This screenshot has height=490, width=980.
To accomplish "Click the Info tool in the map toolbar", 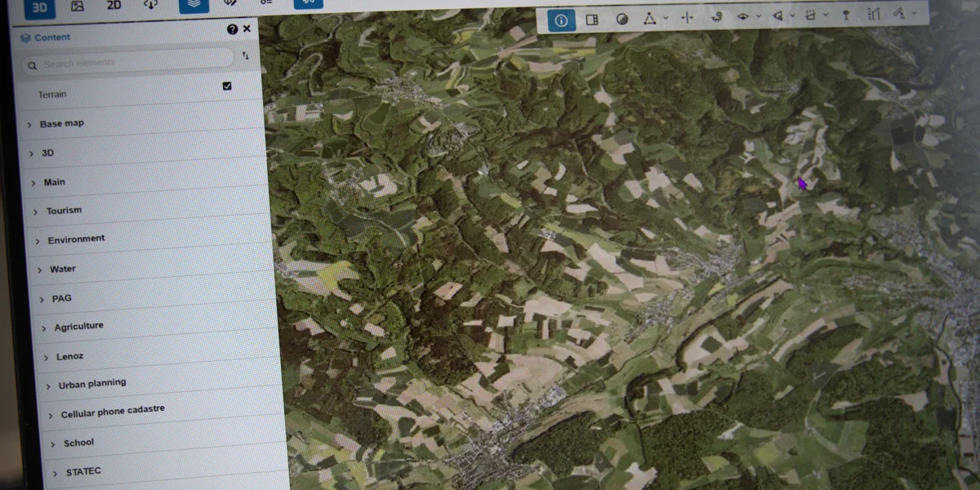I will 561,20.
